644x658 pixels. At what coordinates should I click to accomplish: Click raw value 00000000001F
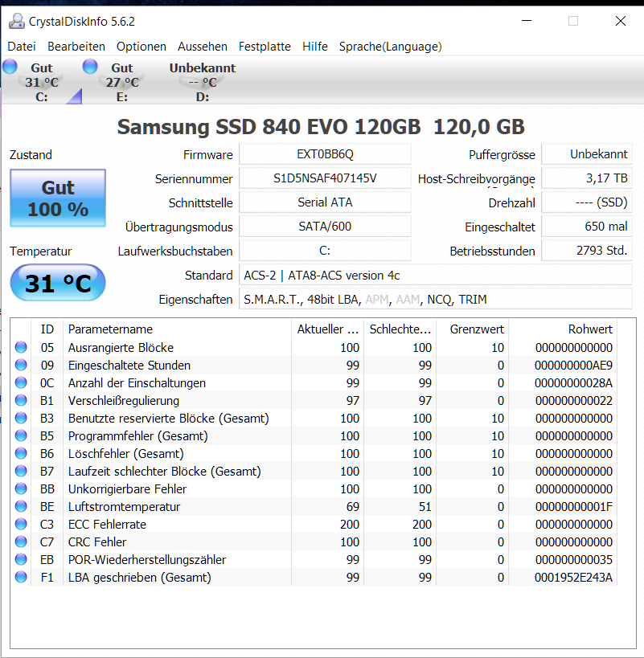click(573, 506)
